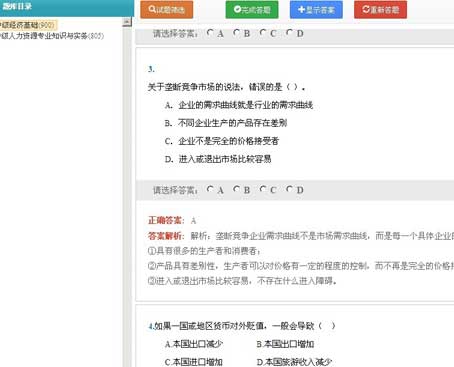This screenshot has width=454, height=367.
Task: Select answer A radio for question 3
Action: pos(210,189)
